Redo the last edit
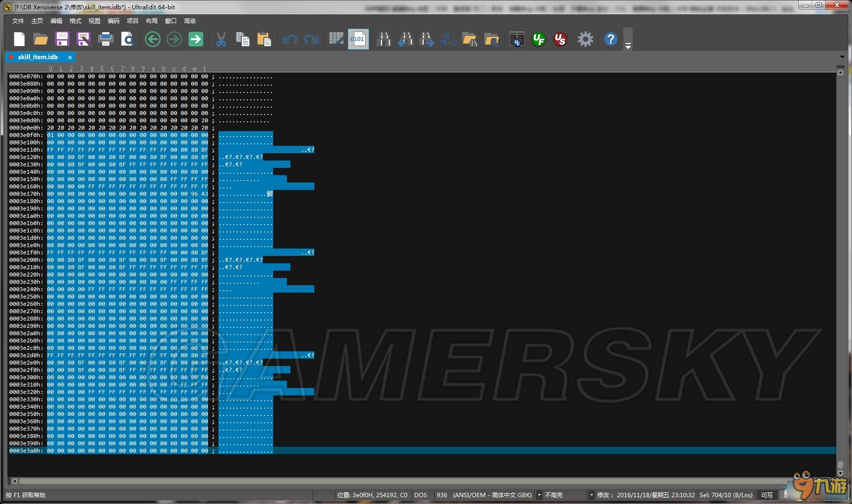Image resolution: width=852 pixels, height=504 pixels. point(311,39)
